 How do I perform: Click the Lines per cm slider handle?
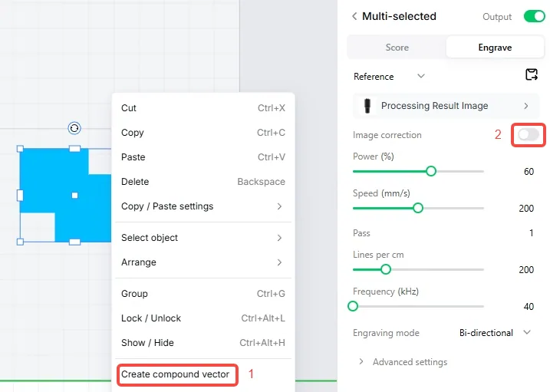pyautogui.click(x=386, y=269)
